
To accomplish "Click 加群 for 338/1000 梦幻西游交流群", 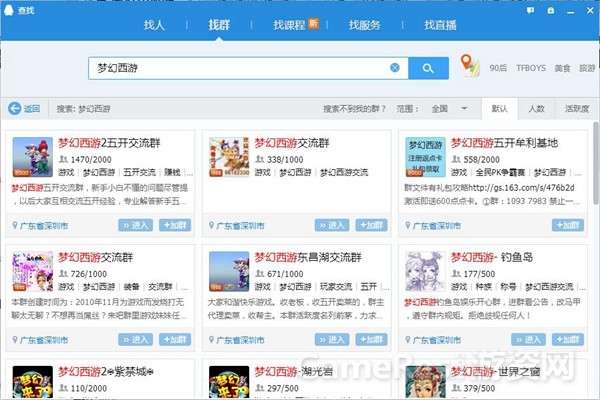I will [371, 225].
